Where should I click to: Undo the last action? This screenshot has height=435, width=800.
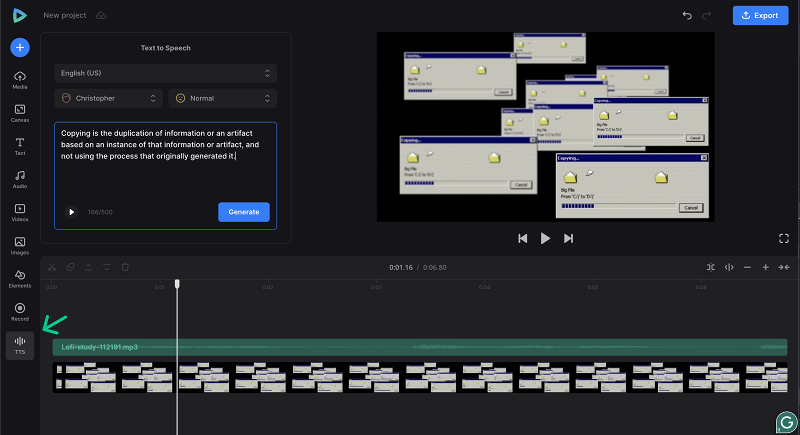click(687, 15)
